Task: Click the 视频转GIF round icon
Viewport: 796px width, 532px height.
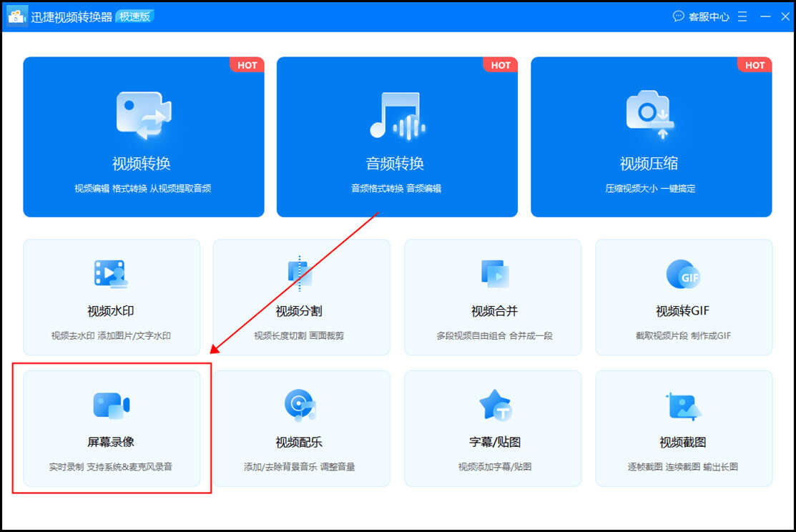Action: point(683,274)
